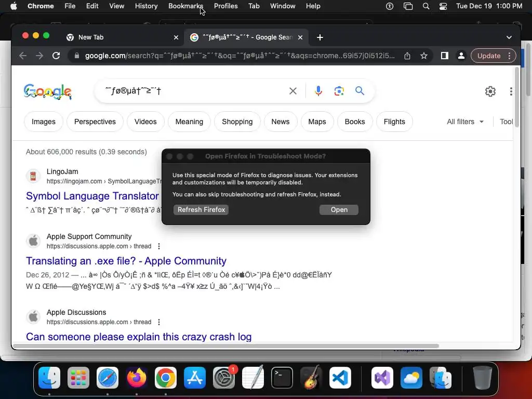
Task: Select the Shopping filter chip
Action: pos(237,122)
